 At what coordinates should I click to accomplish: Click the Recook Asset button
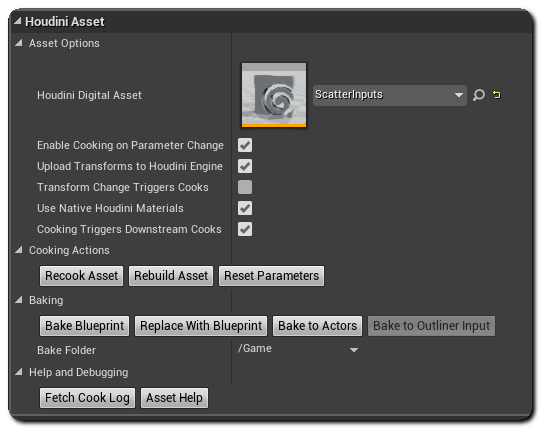81,276
